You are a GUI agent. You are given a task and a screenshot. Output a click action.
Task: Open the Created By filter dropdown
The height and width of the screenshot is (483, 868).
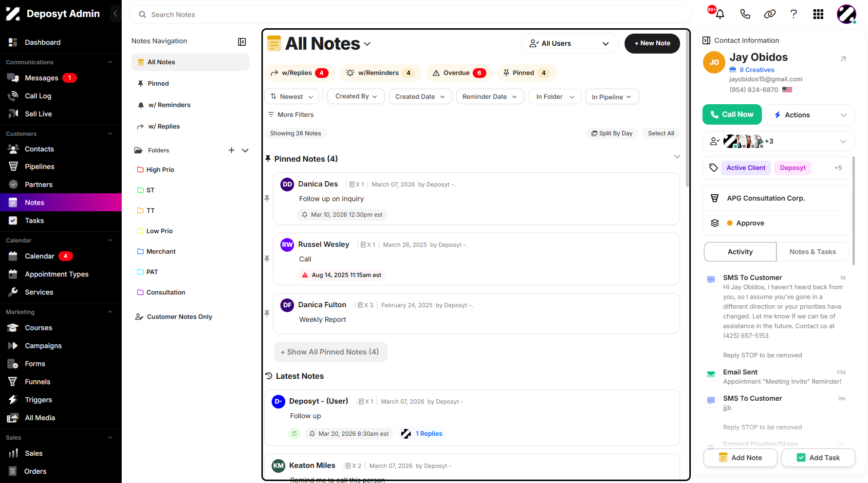(356, 96)
